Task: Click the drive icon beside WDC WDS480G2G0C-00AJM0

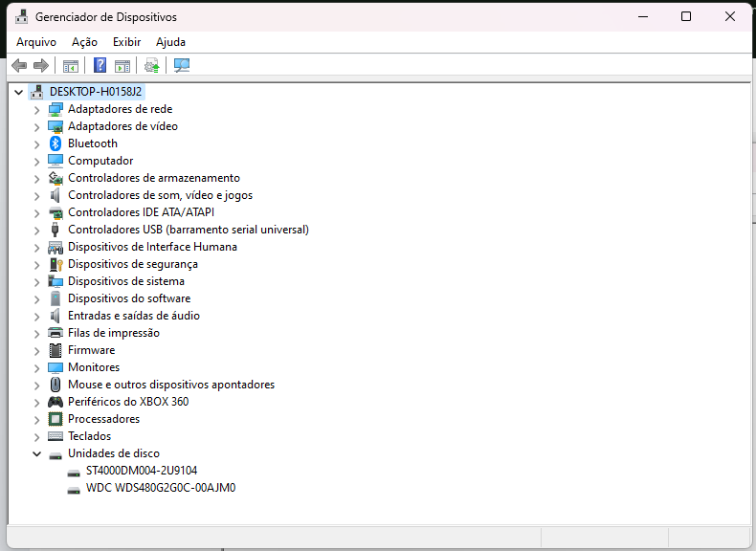Action: point(74,490)
